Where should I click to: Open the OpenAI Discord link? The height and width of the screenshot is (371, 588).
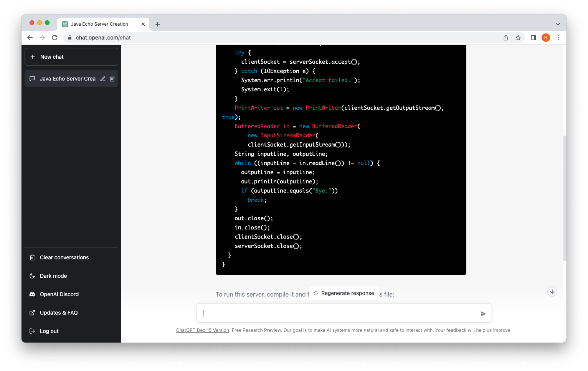(x=71, y=294)
